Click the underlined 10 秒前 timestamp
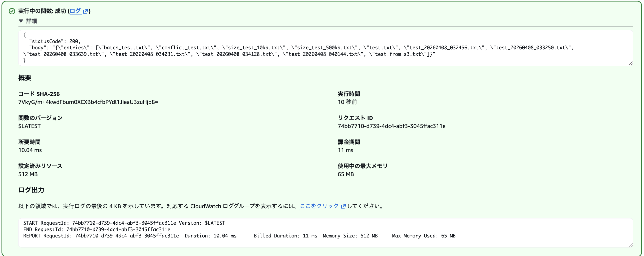Image resolution: width=644 pixels, height=256 pixels. [x=347, y=102]
